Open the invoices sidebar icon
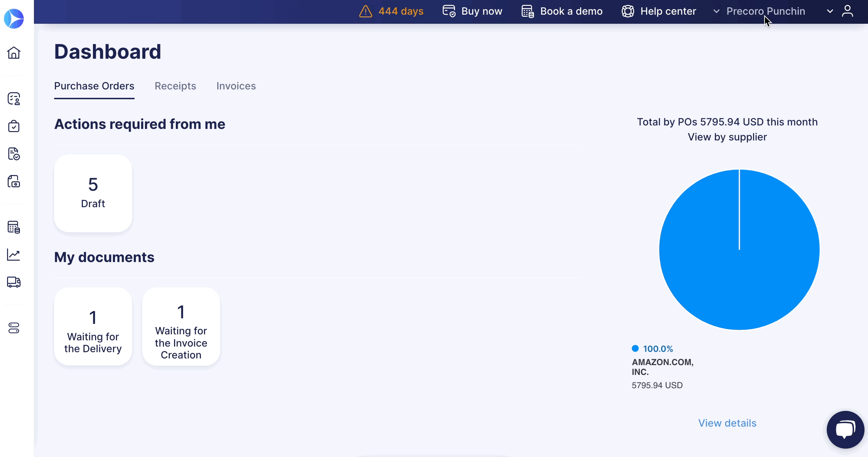The image size is (868, 457). pos(14,181)
